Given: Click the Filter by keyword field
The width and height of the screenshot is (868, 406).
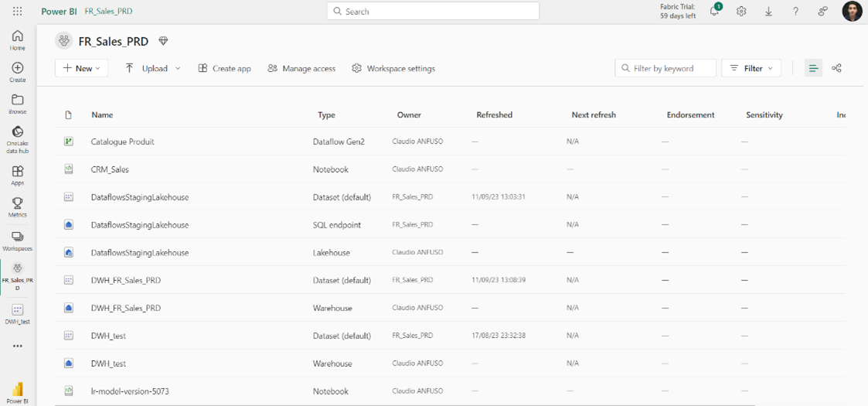Looking at the screenshot, I should [665, 68].
